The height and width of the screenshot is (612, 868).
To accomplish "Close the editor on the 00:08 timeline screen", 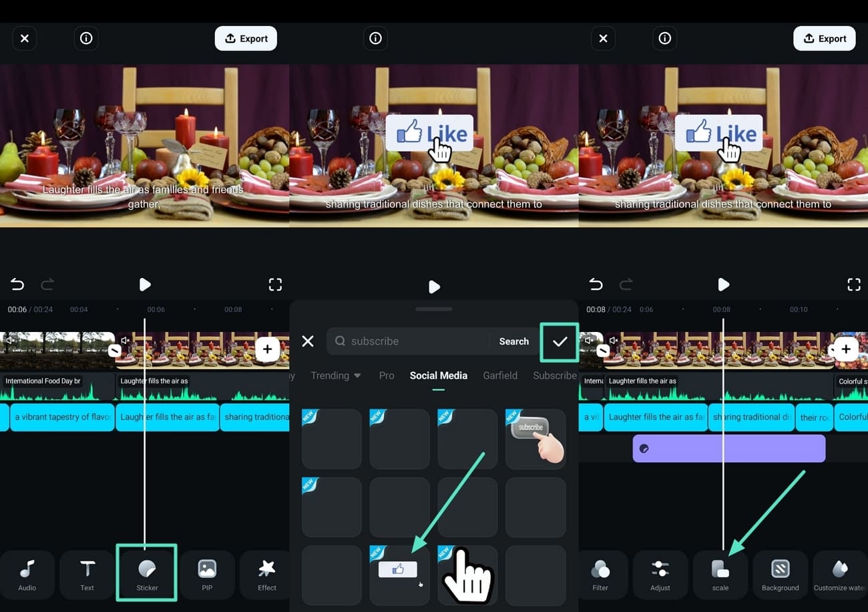I will (x=603, y=39).
